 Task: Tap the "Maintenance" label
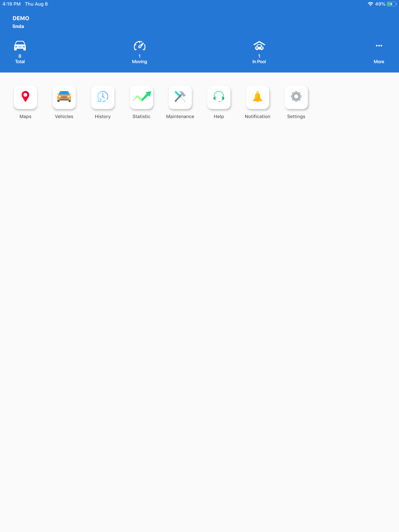coord(180,116)
